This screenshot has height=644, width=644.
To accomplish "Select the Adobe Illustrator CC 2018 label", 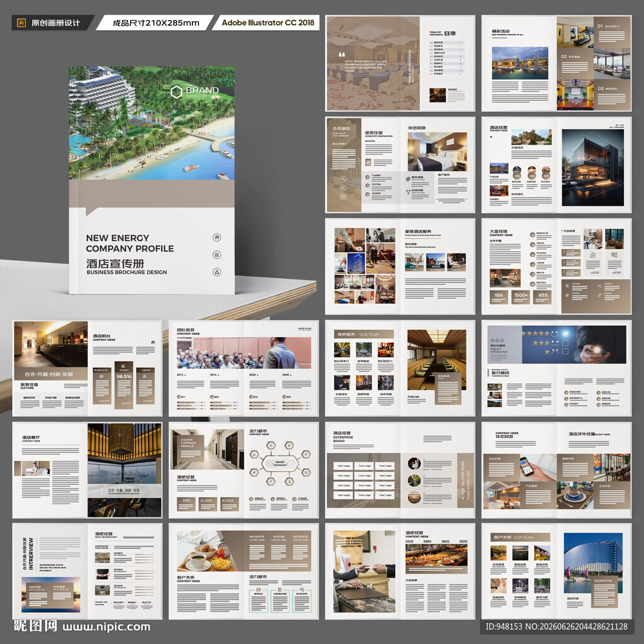I will click(268, 23).
